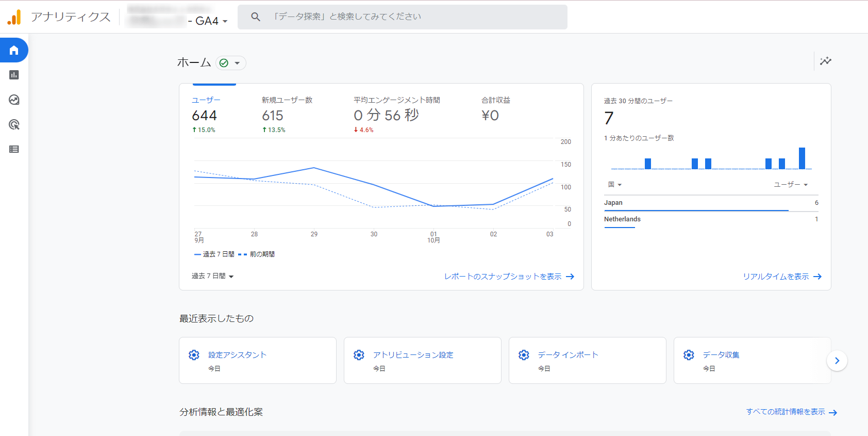The image size is (868, 436).
Task: Click the 0 分 56 秒 engagement value
Action: pyautogui.click(x=386, y=115)
